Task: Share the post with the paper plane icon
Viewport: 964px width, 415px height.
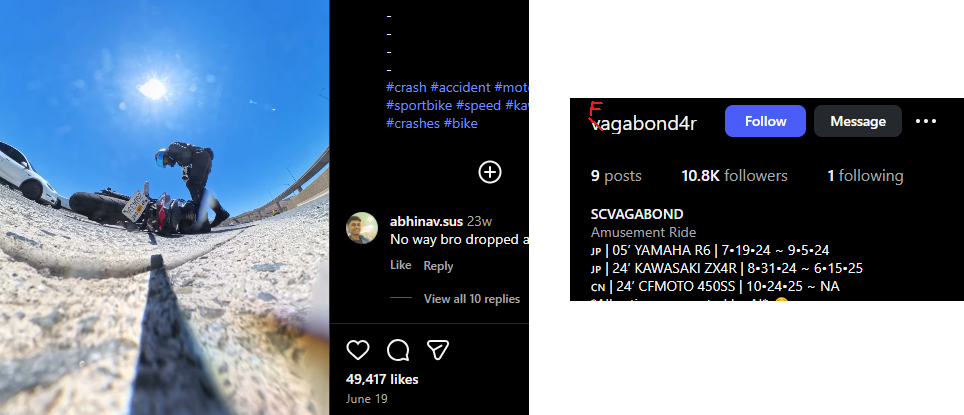Action: (x=438, y=350)
